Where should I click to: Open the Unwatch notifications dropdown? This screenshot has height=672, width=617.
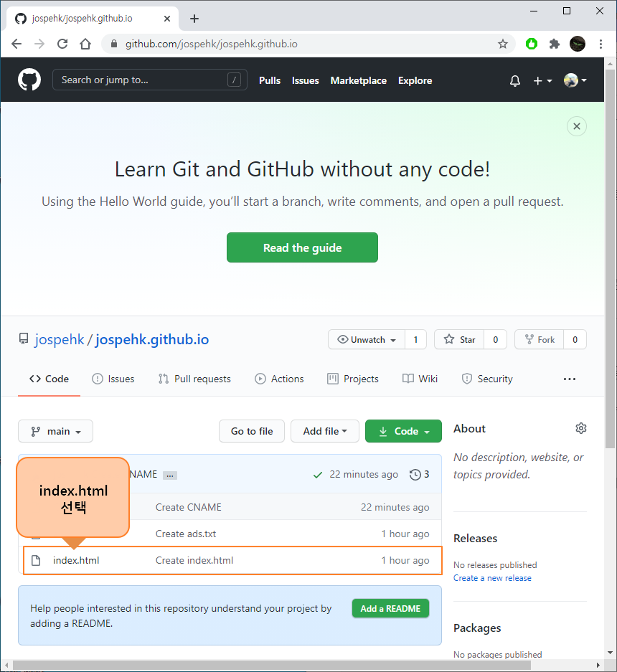[367, 339]
